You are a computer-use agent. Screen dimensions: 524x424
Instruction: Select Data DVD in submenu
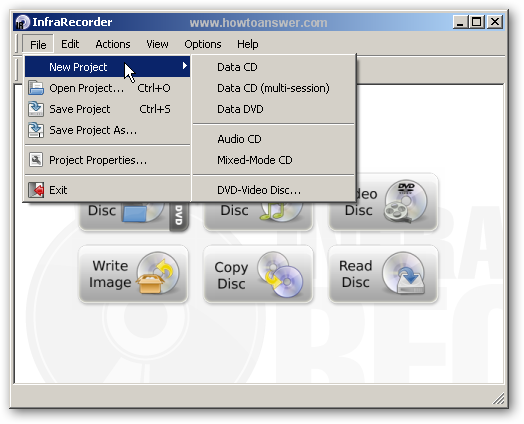[x=273, y=109]
